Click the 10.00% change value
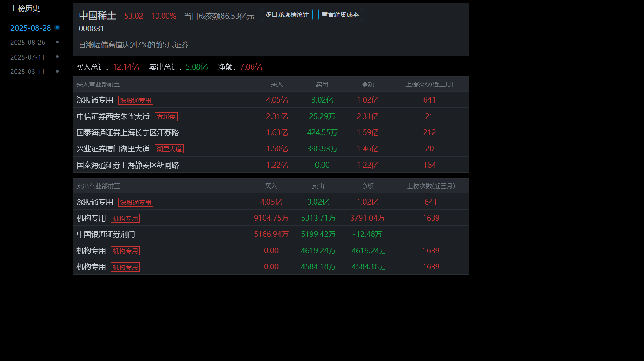 click(x=163, y=16)
